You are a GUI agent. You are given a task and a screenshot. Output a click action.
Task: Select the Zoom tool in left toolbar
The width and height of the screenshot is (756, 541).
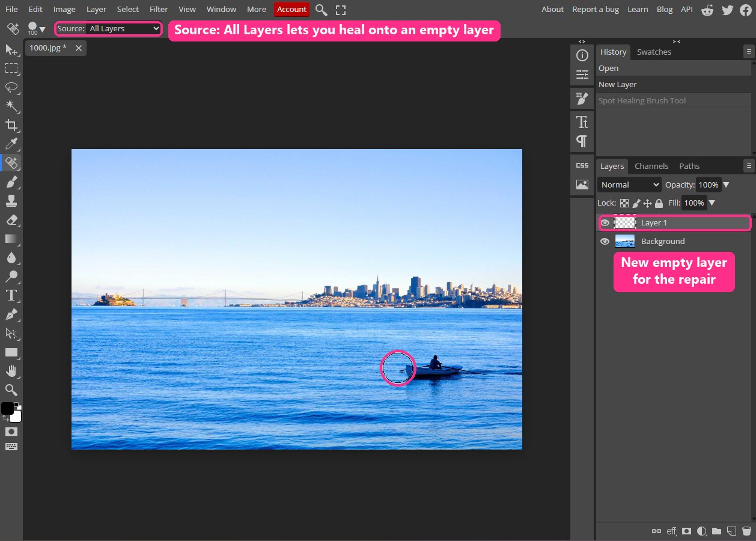(x=11, y=390)
